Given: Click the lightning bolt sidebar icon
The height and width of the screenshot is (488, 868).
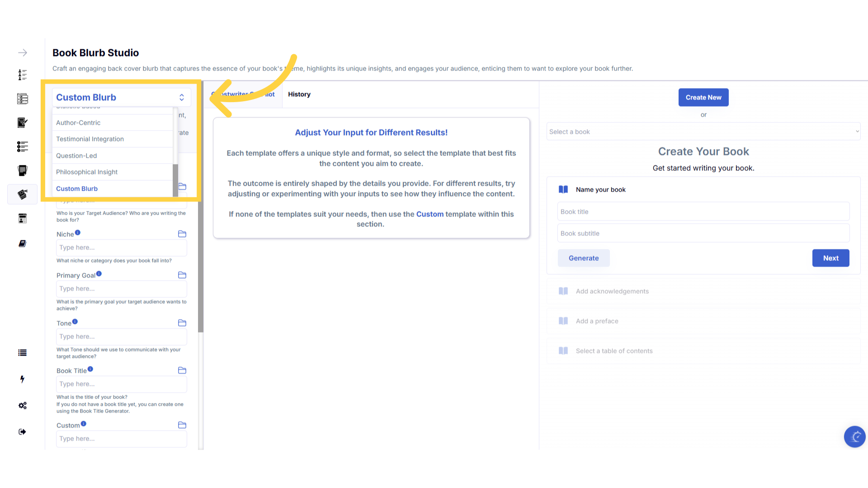Looking at the screenshot, I should pyautogui.click(x=22, y=379).
